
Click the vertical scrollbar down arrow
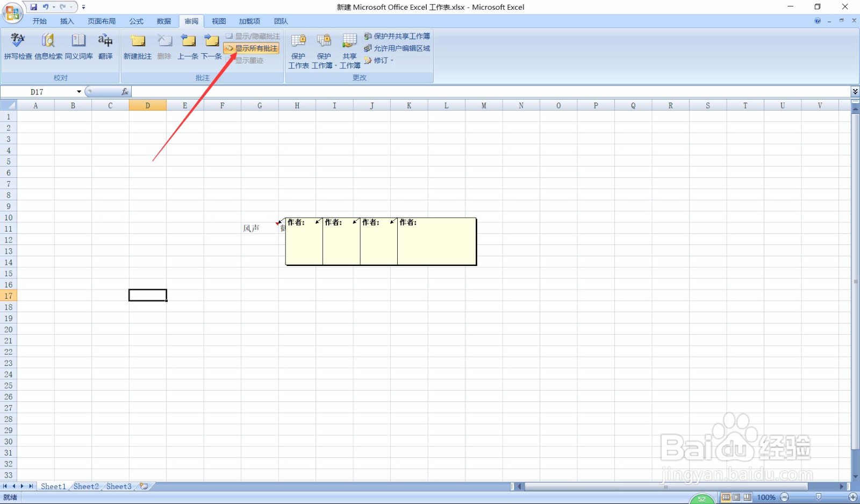(855, 477)
